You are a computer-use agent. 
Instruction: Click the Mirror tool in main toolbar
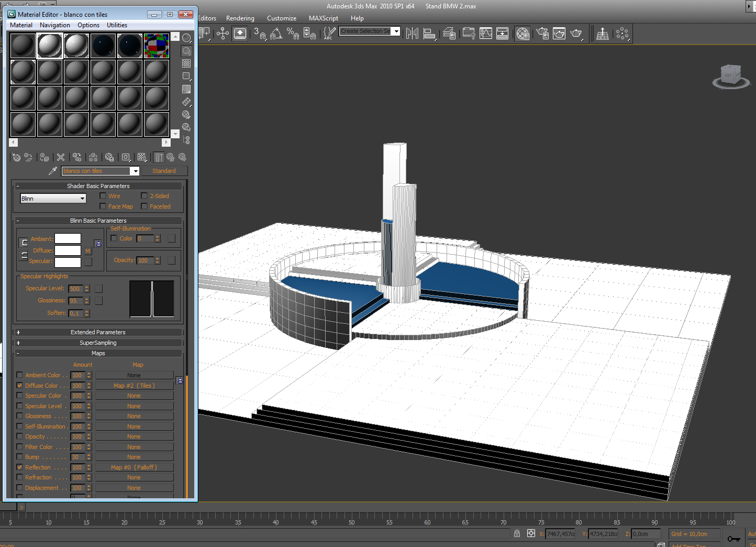[x=412, y=34]
